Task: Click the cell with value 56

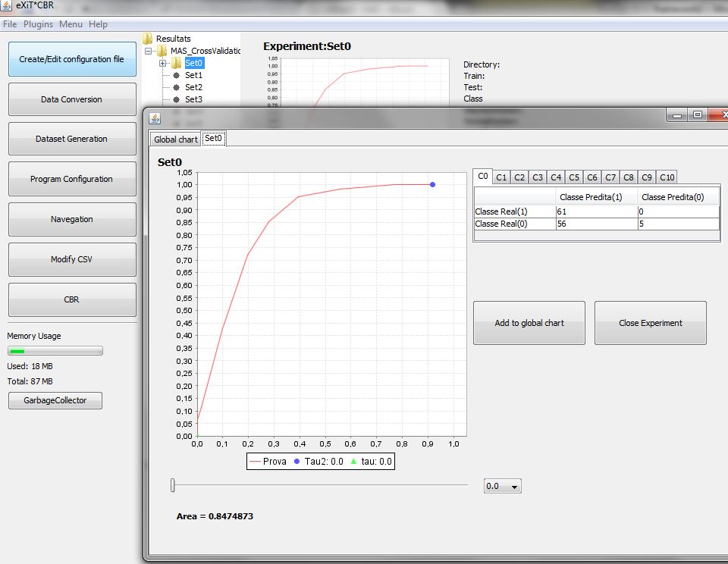Action: point(597,224)
